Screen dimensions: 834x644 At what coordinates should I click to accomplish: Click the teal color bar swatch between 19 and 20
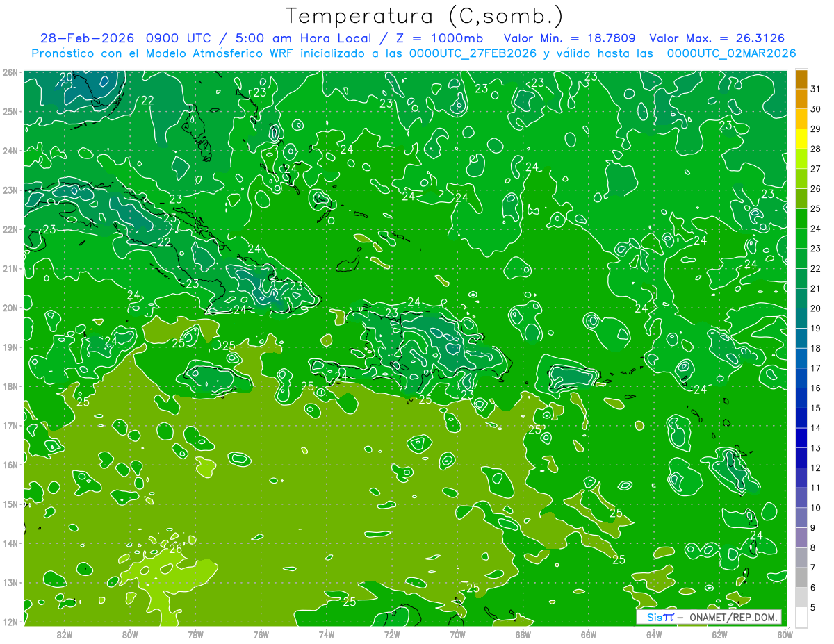pyautogui.click(x=801, y=318)
